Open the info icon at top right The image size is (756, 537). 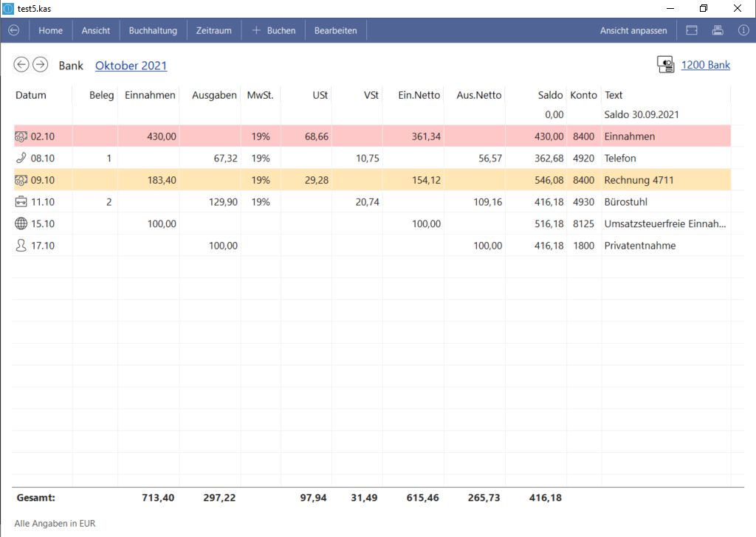[743, 30]
